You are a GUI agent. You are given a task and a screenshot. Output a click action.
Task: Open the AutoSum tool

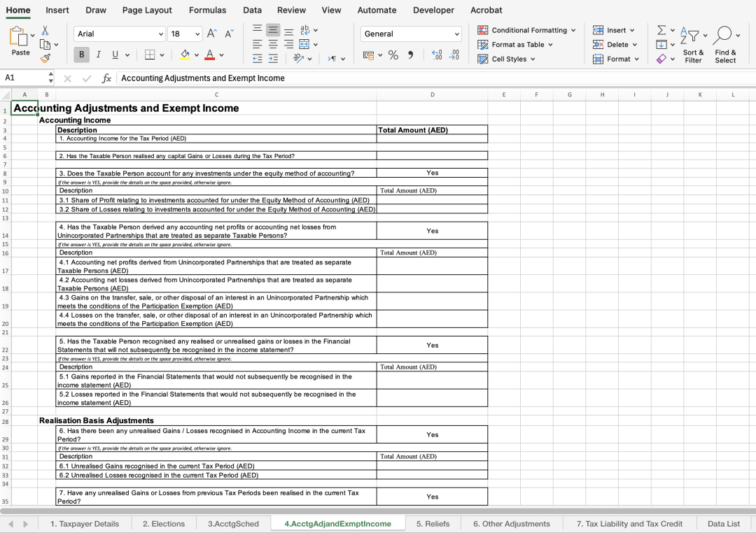point(662,30)
